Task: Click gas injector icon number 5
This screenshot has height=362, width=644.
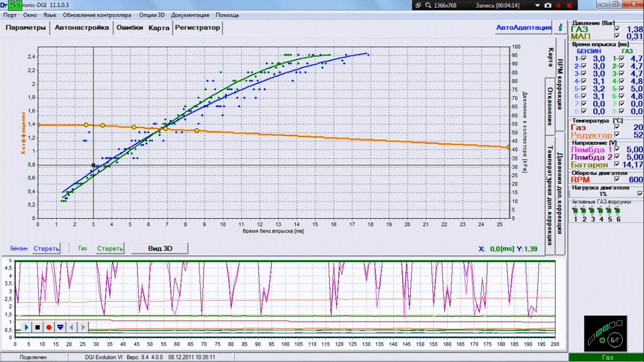Action: point(609,211)
